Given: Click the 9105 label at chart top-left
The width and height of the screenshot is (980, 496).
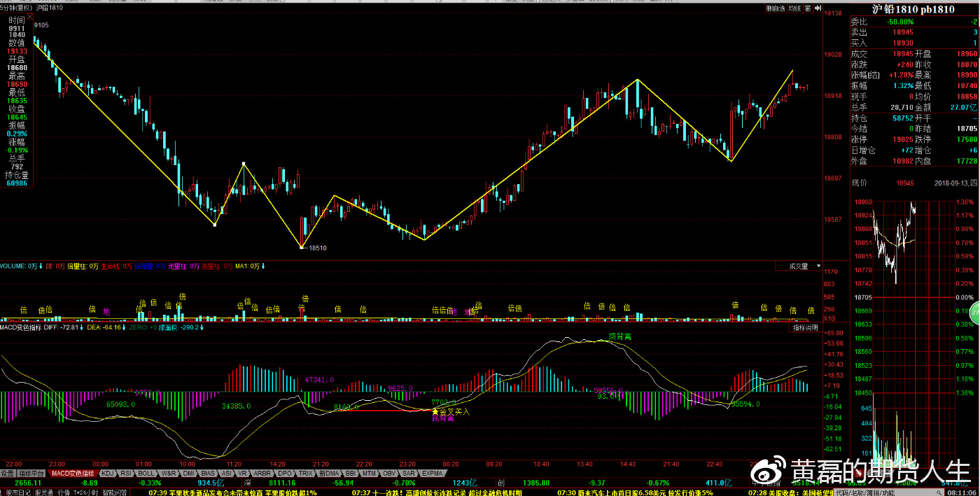Looking at the screenshot, I should (x=41, y=25).
